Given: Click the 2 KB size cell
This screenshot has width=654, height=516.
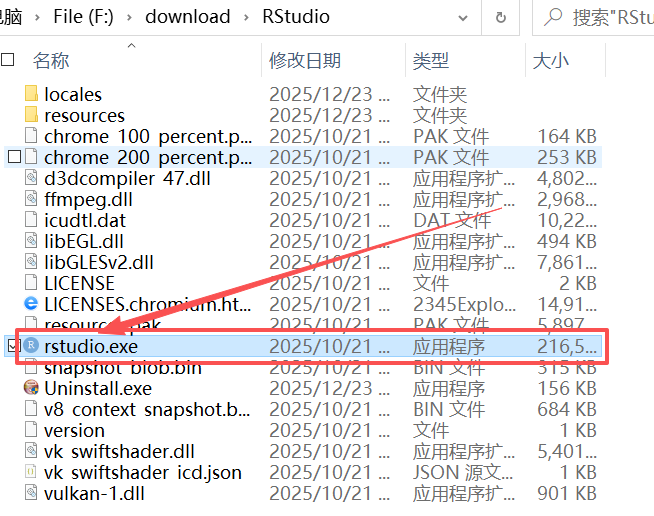Looking at the screenshot, I should point(578,283).
